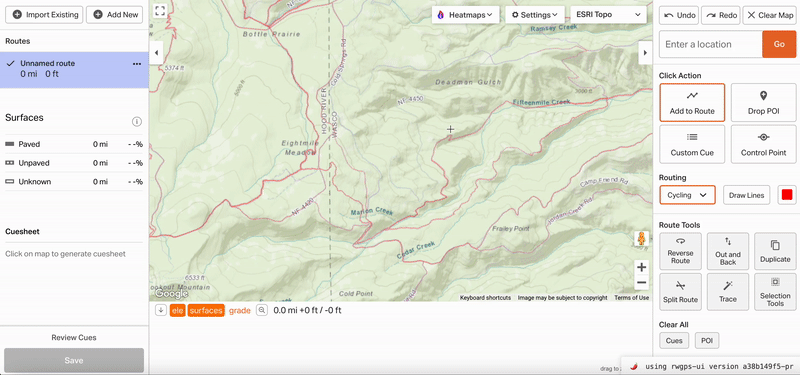Open the red route color swatch
Viewport: 800px width, 375px height.
coord(787,195)
